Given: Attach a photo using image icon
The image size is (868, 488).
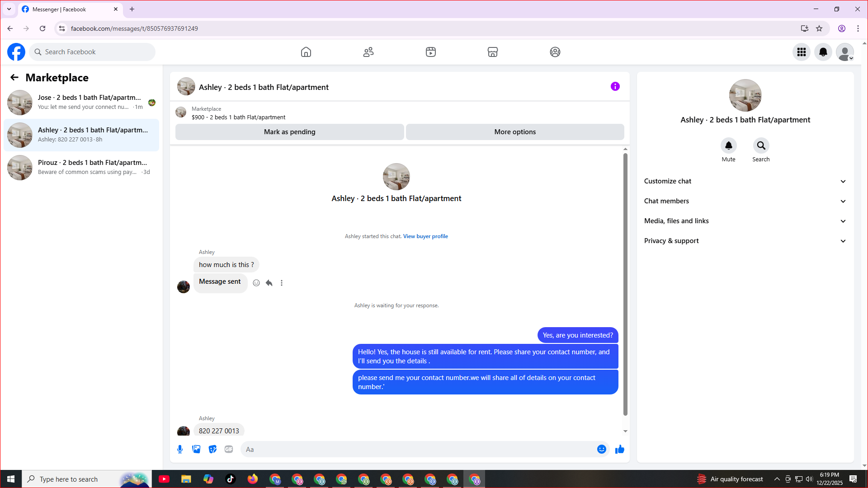Looking at the screenshot, I should (x=196, y=449).
